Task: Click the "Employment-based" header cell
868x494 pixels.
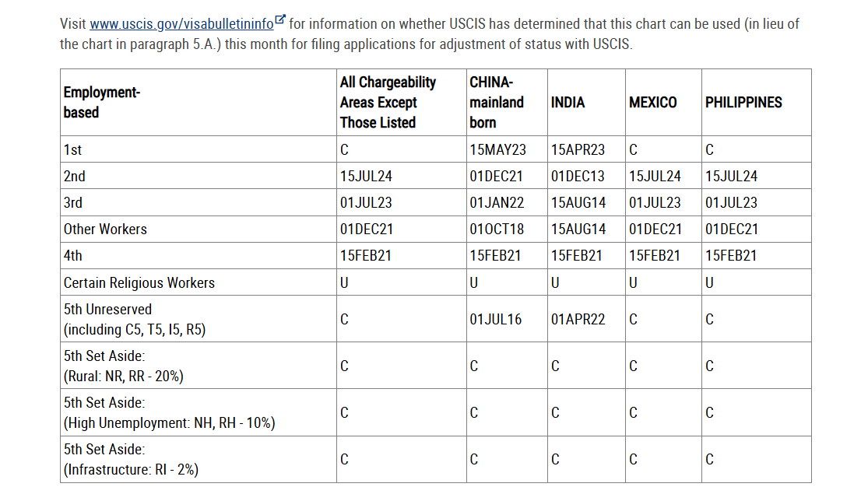Action: point(101,102)
